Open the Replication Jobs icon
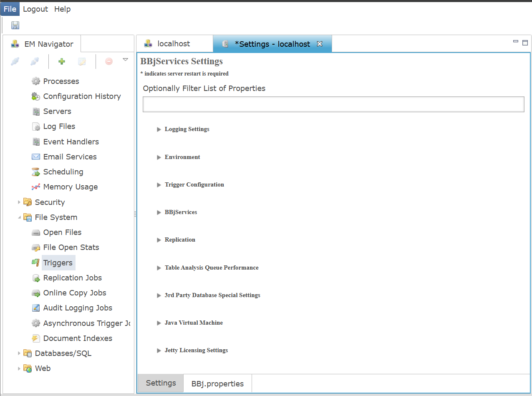 [36, 278]
